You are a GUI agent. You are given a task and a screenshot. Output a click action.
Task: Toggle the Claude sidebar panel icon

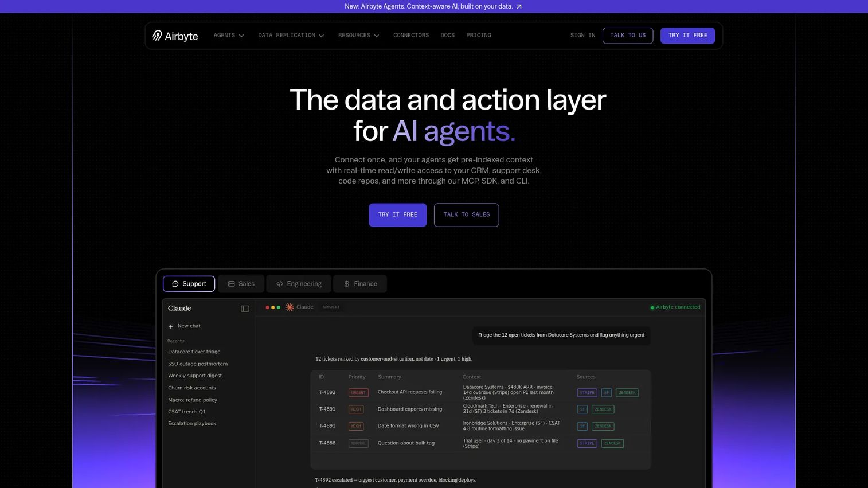pos(245,309)
